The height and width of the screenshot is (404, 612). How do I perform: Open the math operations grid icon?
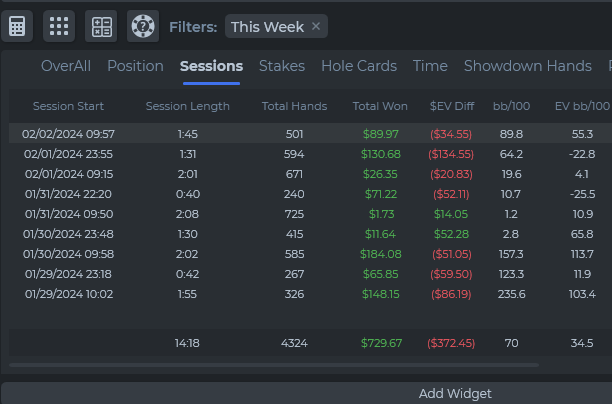101,26
